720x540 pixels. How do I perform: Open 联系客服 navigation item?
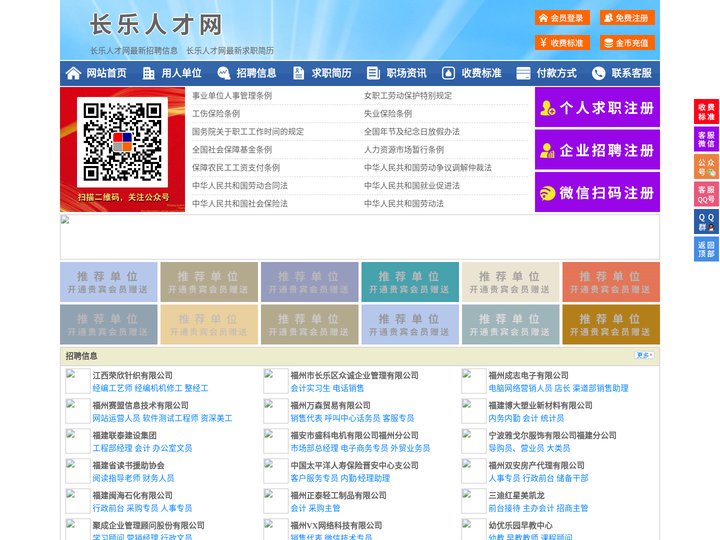pyautogui.click(x=631, y=73)
